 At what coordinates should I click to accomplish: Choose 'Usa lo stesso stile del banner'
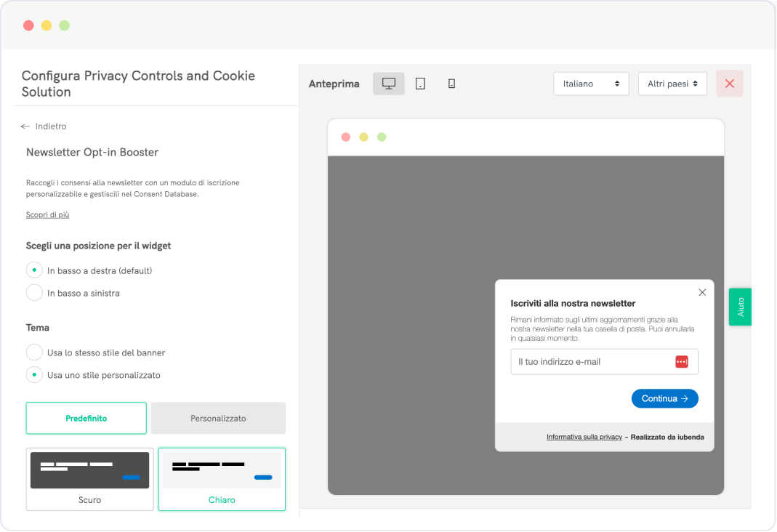34,352
